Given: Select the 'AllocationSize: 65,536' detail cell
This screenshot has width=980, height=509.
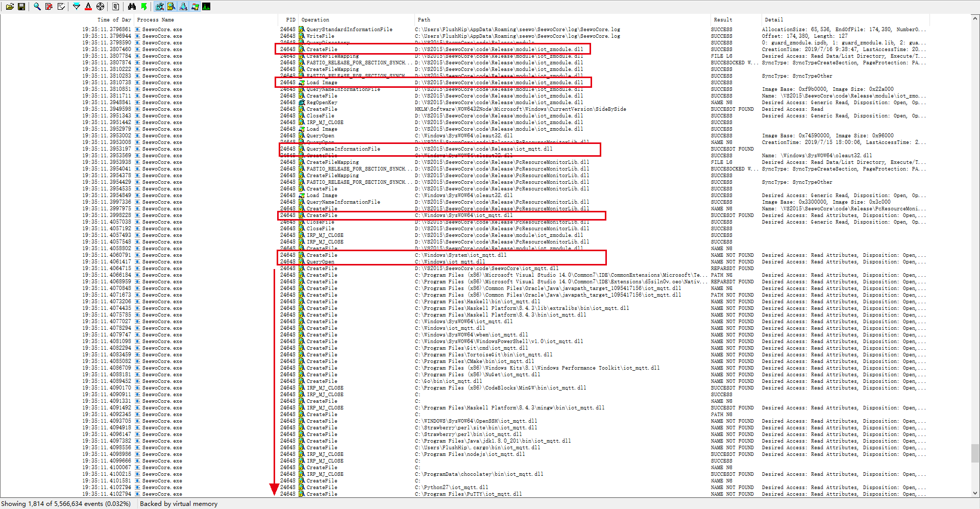Looking at the screenshot, I should (x=844, y=30).
